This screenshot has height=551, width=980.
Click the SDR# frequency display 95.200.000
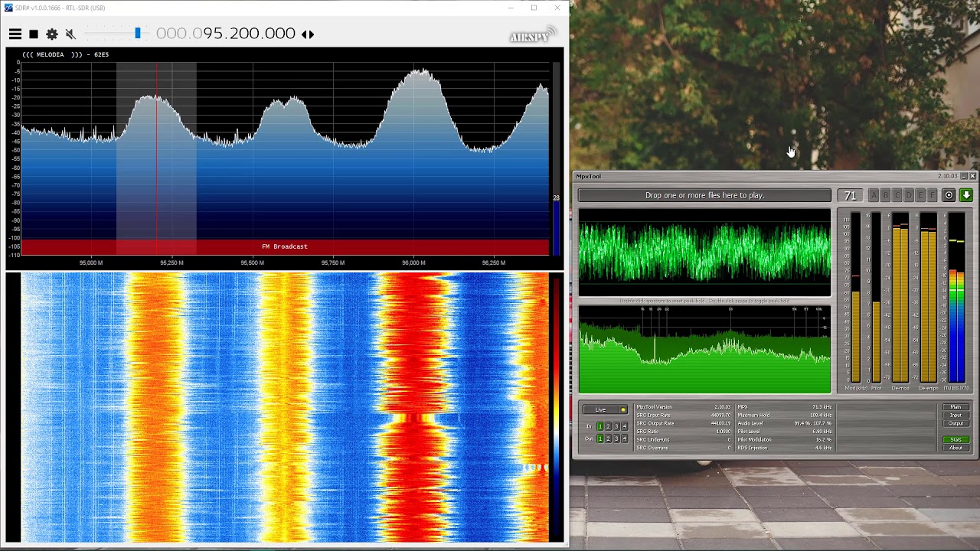226,34
